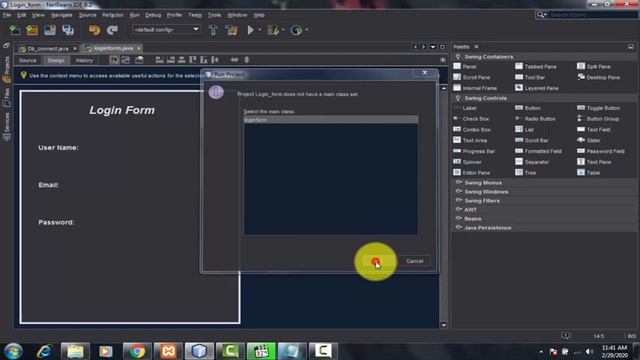
Task: Toggle Connection Mode in designer toolbar
Action: point(126,60)
